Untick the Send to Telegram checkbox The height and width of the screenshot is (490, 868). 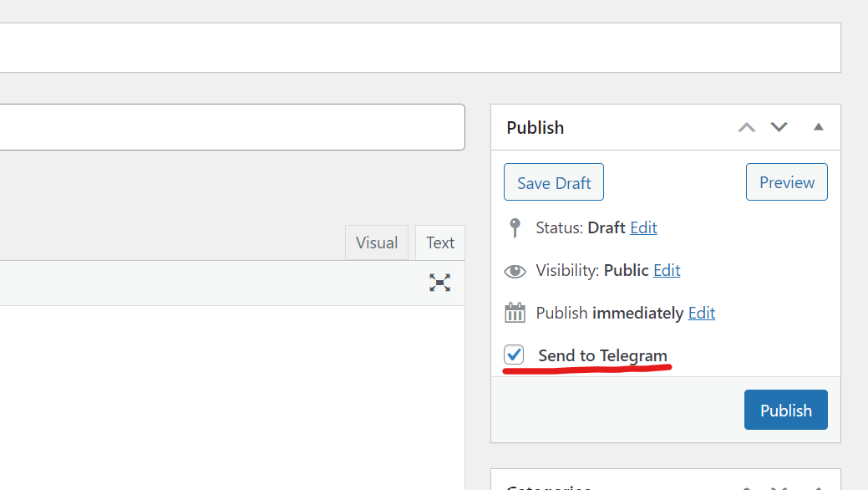[514, 355]
